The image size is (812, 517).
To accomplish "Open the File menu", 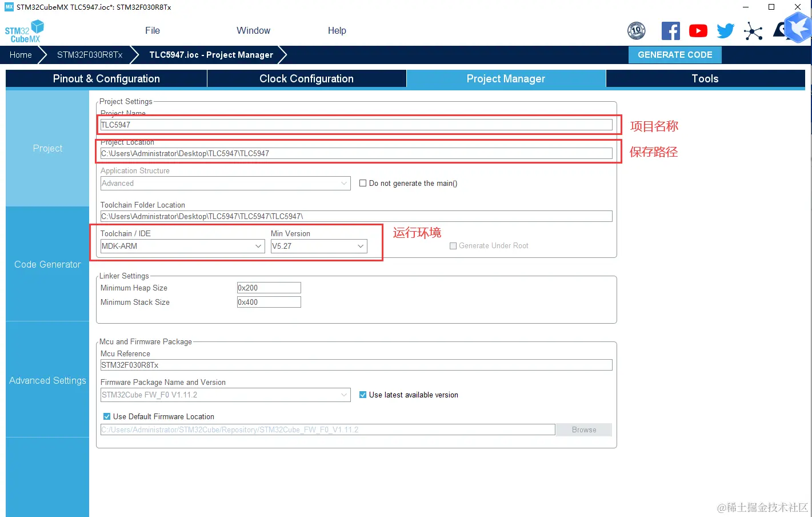I will [x=153, y=31].
